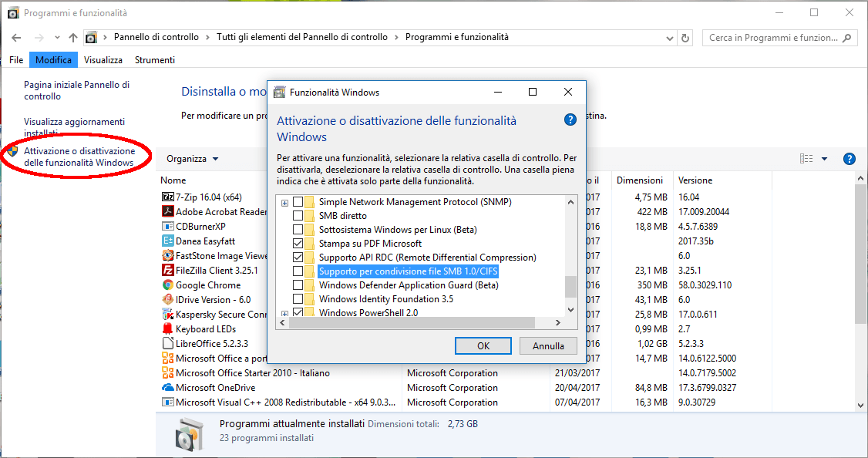Click the Kaspersky Secure Connection icon
The height and width of the screenshot is (458, 868).
[x=168, y=314]
